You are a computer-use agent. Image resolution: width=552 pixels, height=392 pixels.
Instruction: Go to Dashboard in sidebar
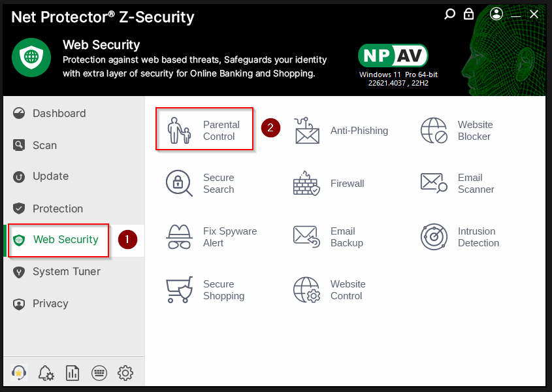coord(59,113)
